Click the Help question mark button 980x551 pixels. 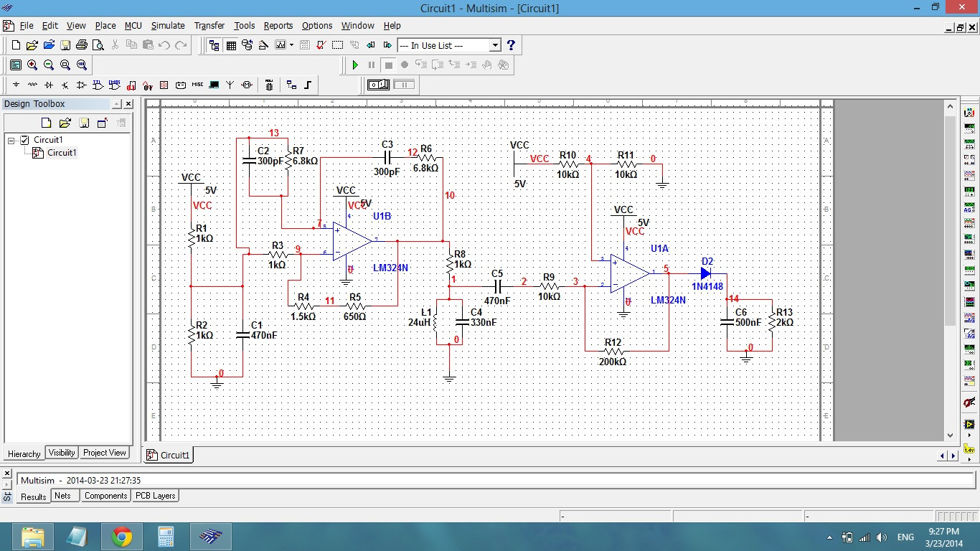click(x=511, y=44)
